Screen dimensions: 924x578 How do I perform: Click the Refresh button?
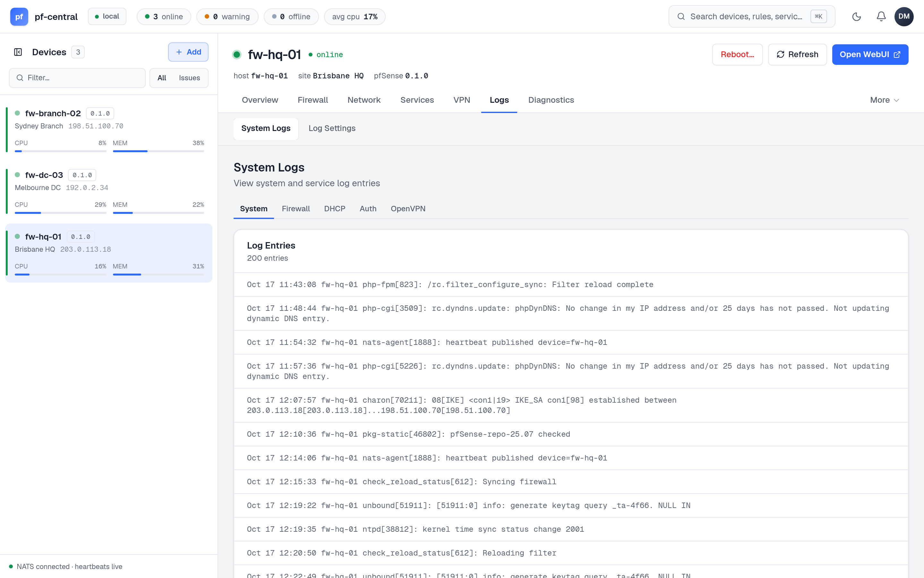[797, 54]
